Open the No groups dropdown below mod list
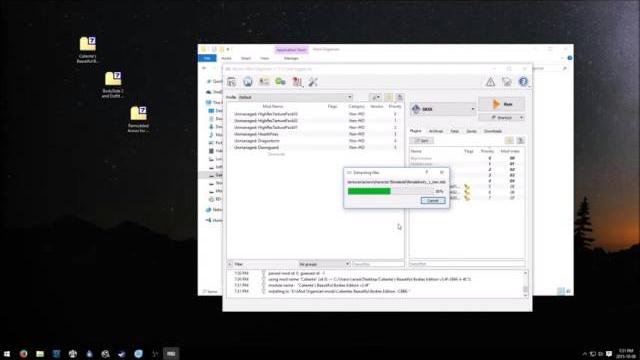Screen dimensions: 640x360 click(324, 264)
